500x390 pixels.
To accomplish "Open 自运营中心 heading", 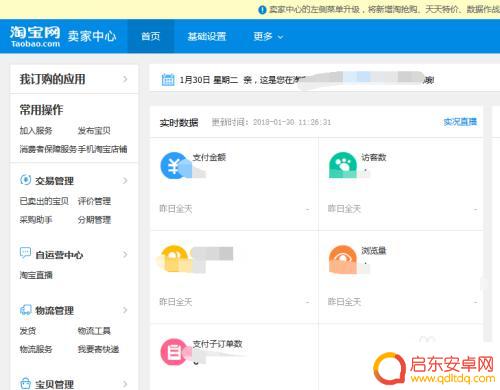I will 59,255.
